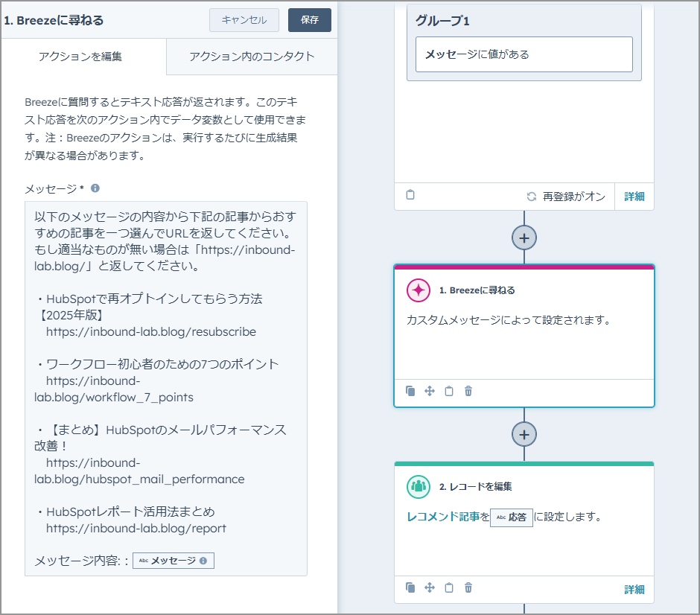Click グループ1 heading
The height and width of the screenshot is (615, 700).
pyautogui.click(x=442, y=21)
